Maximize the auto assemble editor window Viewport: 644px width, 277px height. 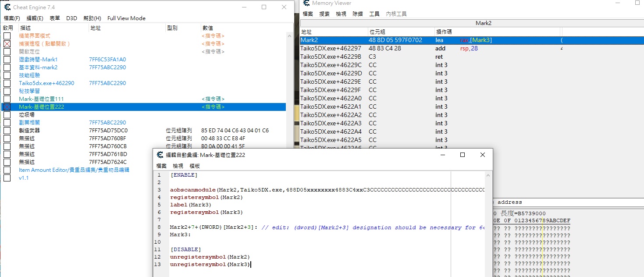(x=462, y=155)
